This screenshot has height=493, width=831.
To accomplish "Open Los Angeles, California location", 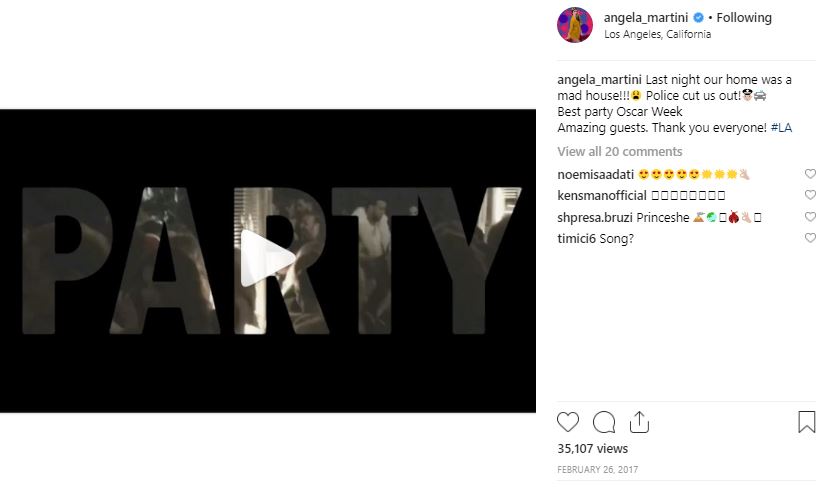I will (x=657, y=34).
